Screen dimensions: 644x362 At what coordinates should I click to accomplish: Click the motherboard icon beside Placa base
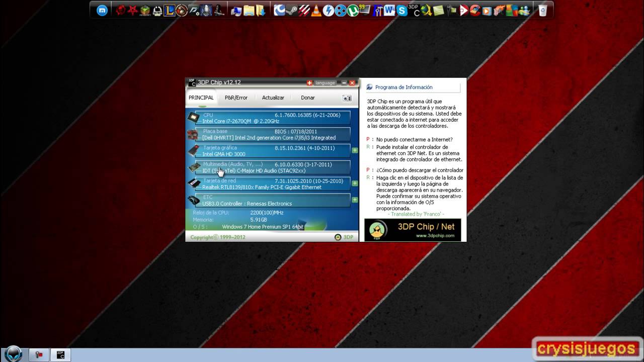193,134
